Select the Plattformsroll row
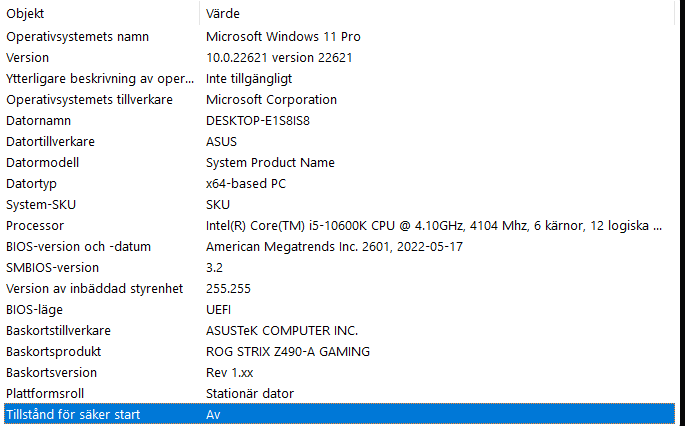Viewport: 685px width, 426px height. tap(46, 394)
